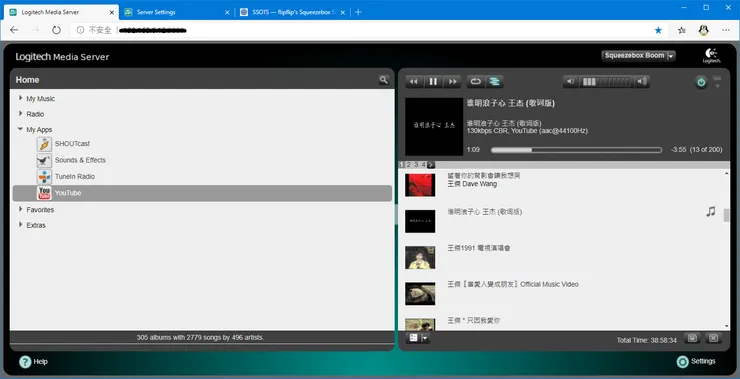Open the Squeezebox Boom player dropdown
The image size is (740, 379).
(639, 56)
